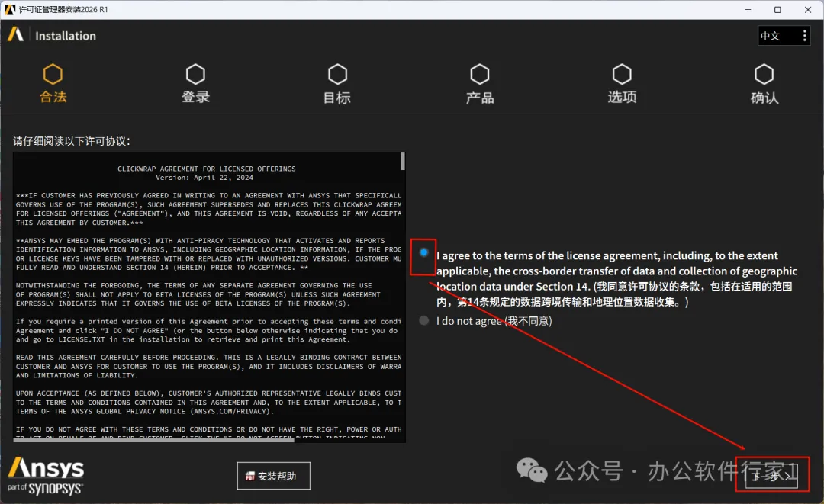Click the 产品 step hexagon icon

coord(480,75)
